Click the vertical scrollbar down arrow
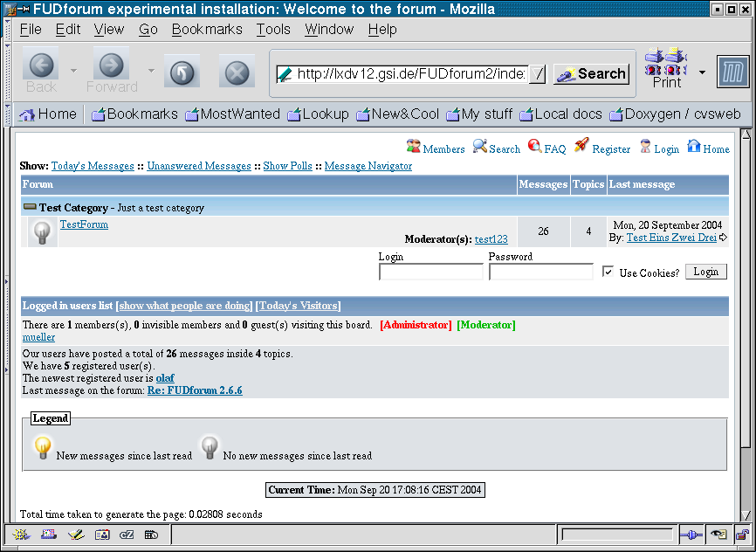The image size is (756, 552). point(745,515)
